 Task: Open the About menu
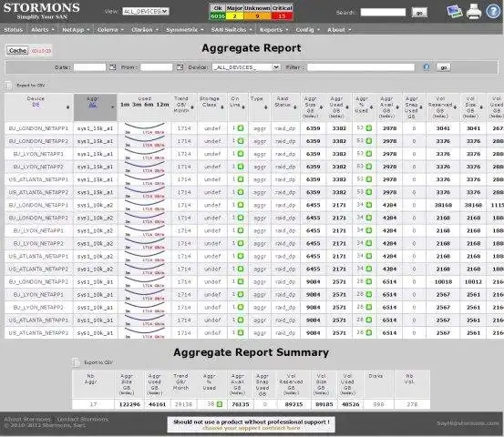pos(339,30)
